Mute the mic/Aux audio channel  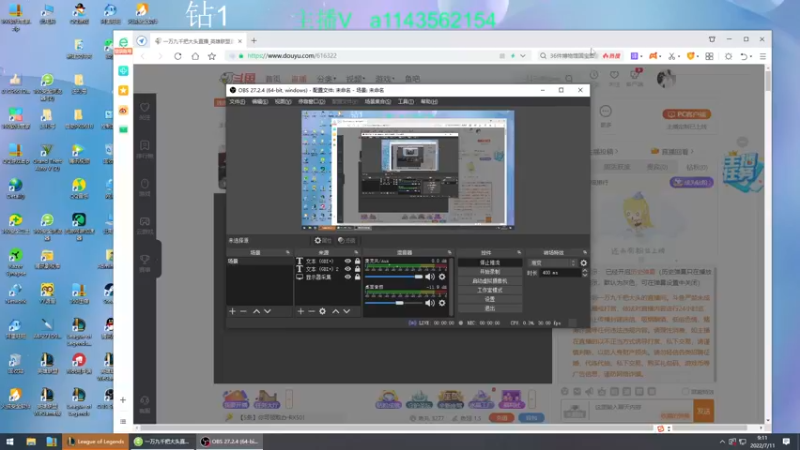click(430, 277)
